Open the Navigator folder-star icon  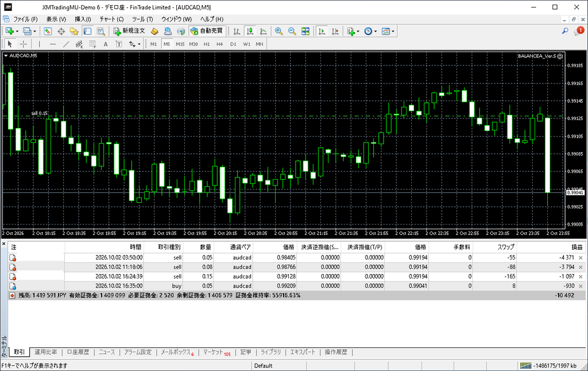tap(74, 31)
